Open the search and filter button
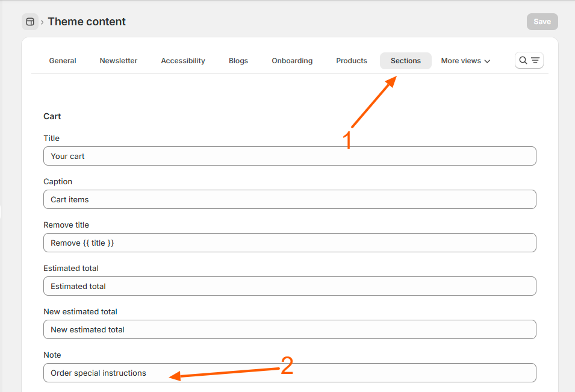 pos(529,60)
